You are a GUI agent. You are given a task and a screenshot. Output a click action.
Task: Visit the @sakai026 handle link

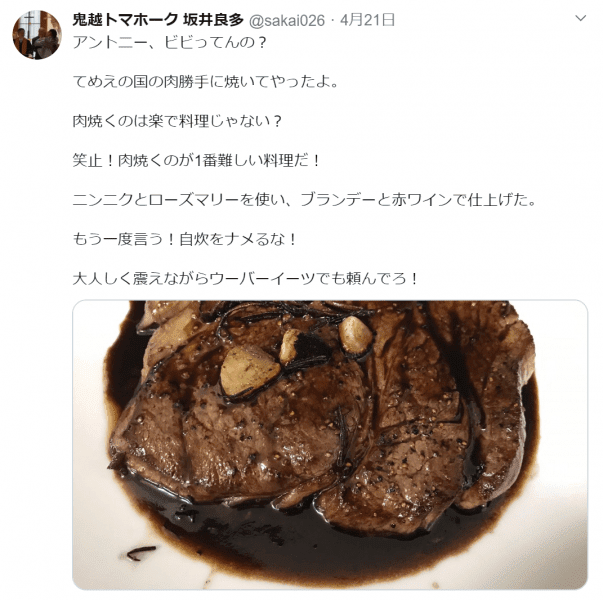(x=287, y=20)
